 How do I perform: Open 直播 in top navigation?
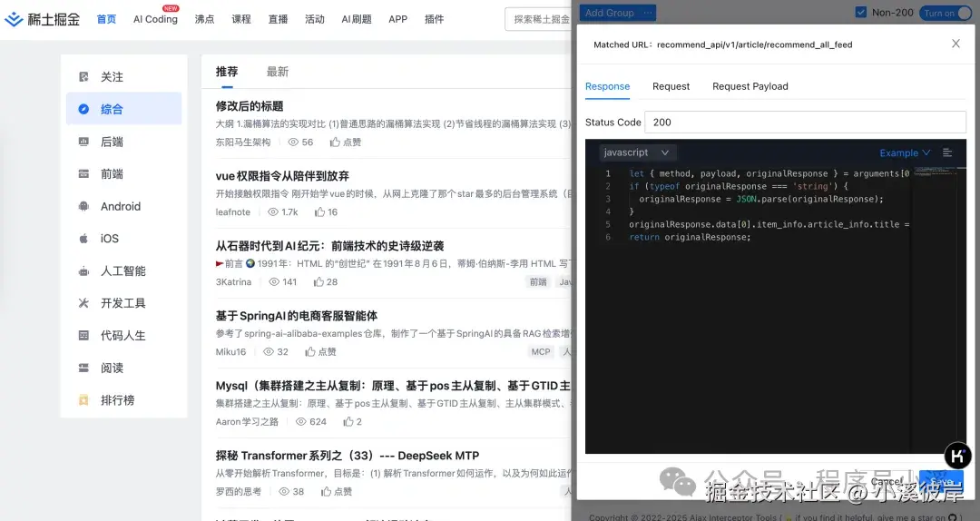tap(279, 19)
